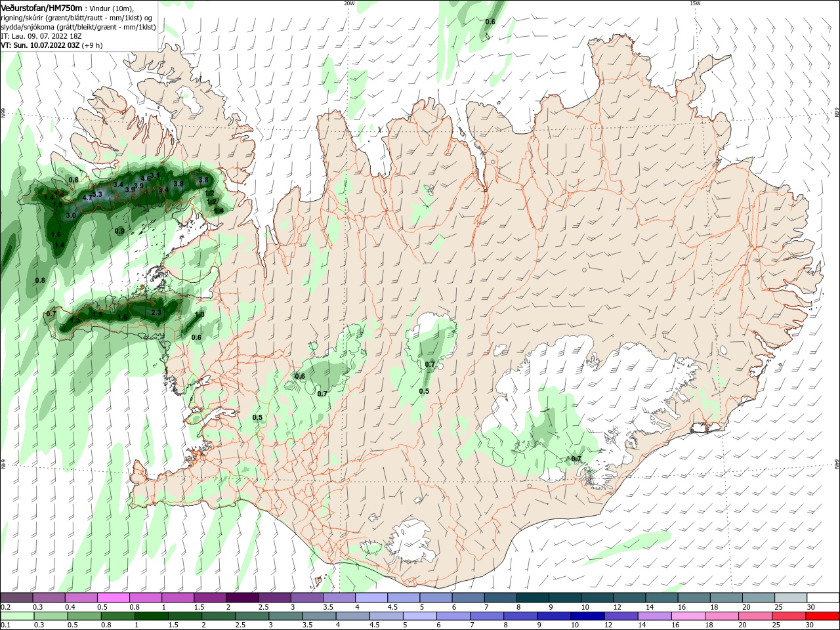This screenshot has height=630, width=840.
Task: Select the darkest purple swatch labeled 2, upper row
Action: pos(241,598)
